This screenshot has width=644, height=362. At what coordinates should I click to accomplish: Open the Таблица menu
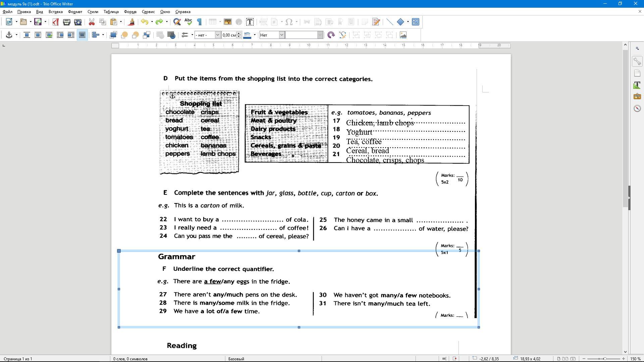[111, 12]
